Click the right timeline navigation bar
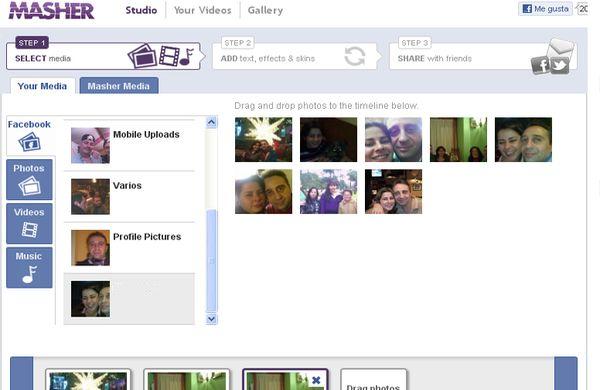The image size is (600, 390). pyautogui.click(x=566, y=374)
